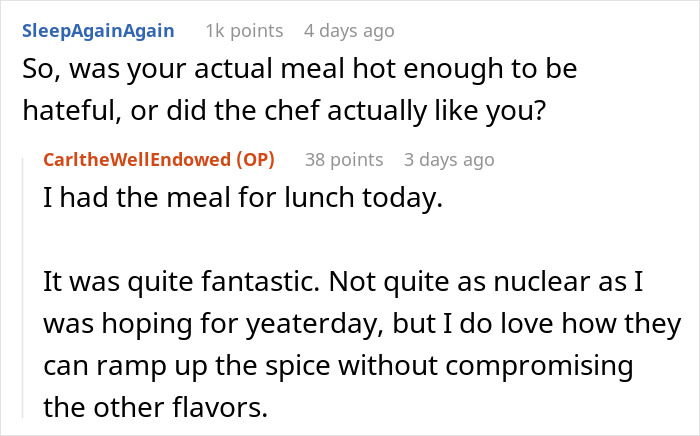
Task: Click the 38 points score label
Action: (x=343, y=160)
